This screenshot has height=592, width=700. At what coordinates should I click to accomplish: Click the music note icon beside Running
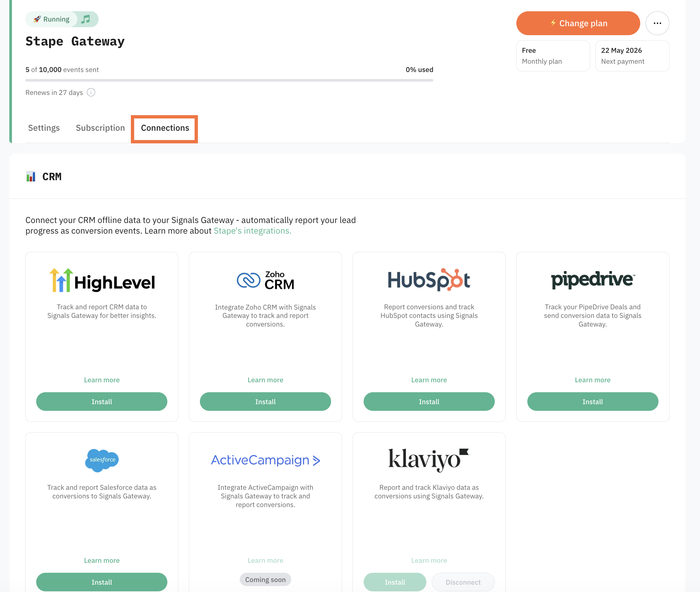86,19
